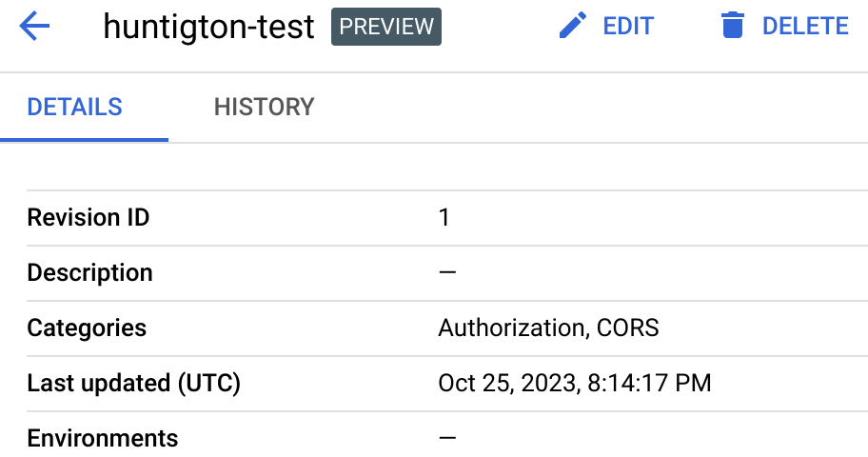The width and height of the screenshot is (868, 457).
Task: Switch to the HISTORY tab
Action: click(x=264, y=107)
